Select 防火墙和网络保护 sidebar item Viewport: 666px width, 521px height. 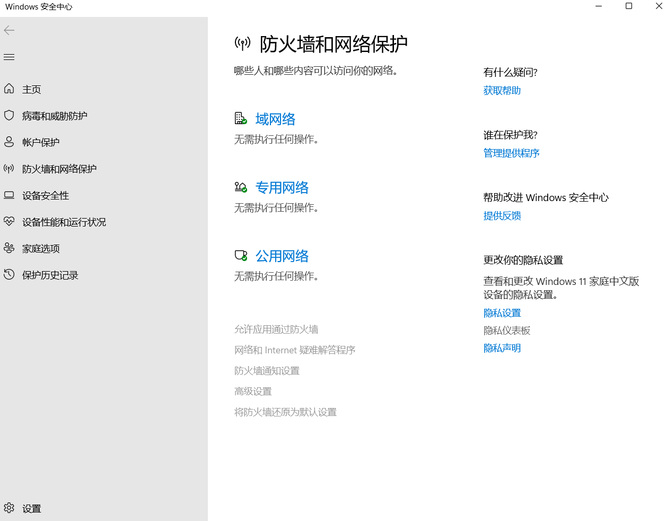click(x=59, y=169)
